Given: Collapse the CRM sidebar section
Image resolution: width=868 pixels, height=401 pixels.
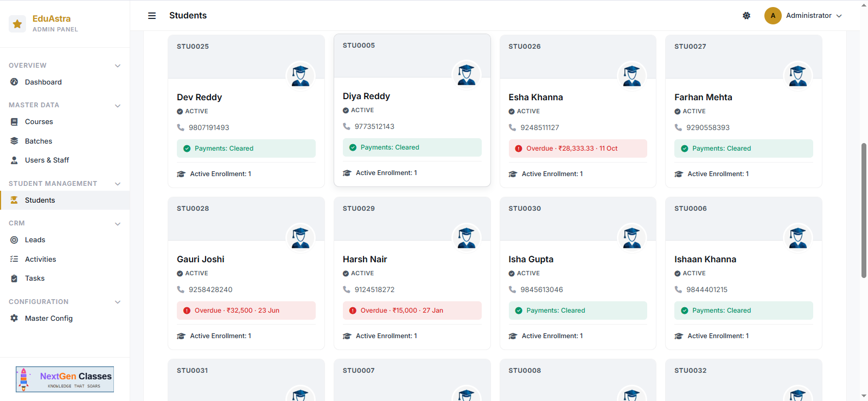Looking at the screenshot, I should tap(118, 223).
